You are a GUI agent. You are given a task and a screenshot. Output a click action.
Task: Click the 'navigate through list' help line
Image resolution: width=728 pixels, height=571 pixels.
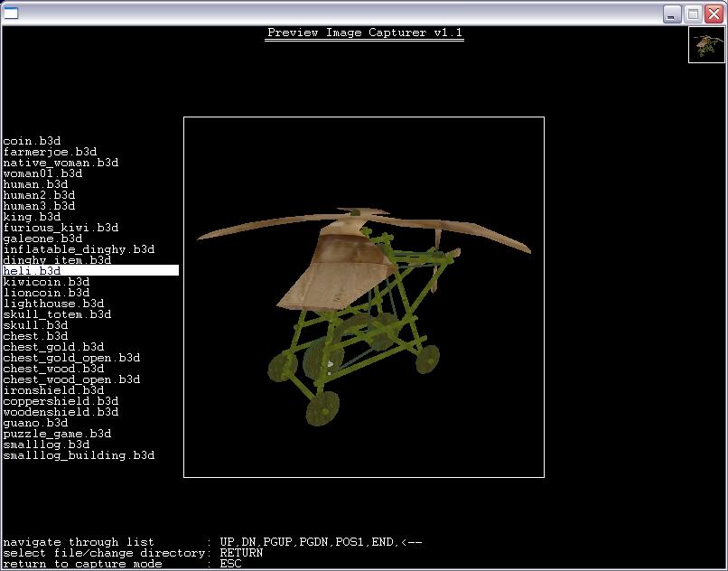click(x=212, y=542)
